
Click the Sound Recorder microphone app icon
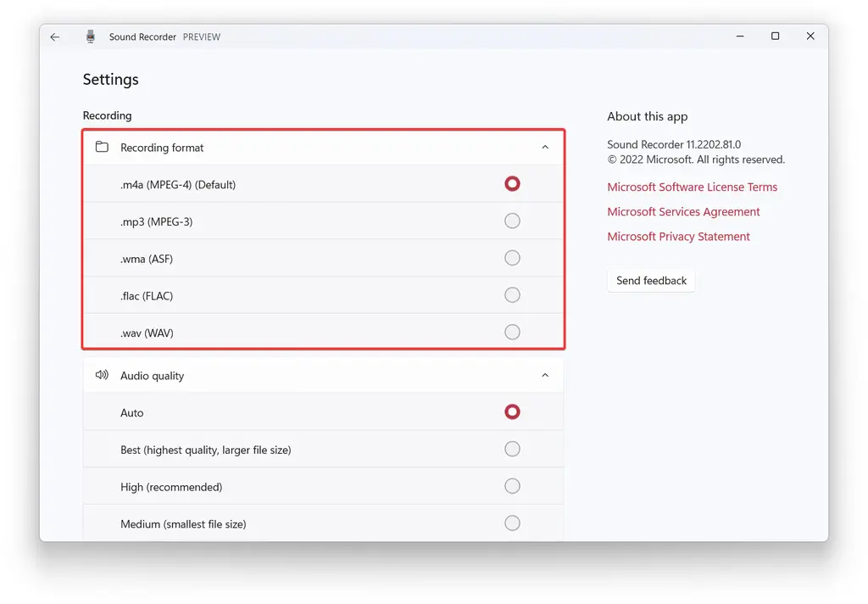click(91, 37)
